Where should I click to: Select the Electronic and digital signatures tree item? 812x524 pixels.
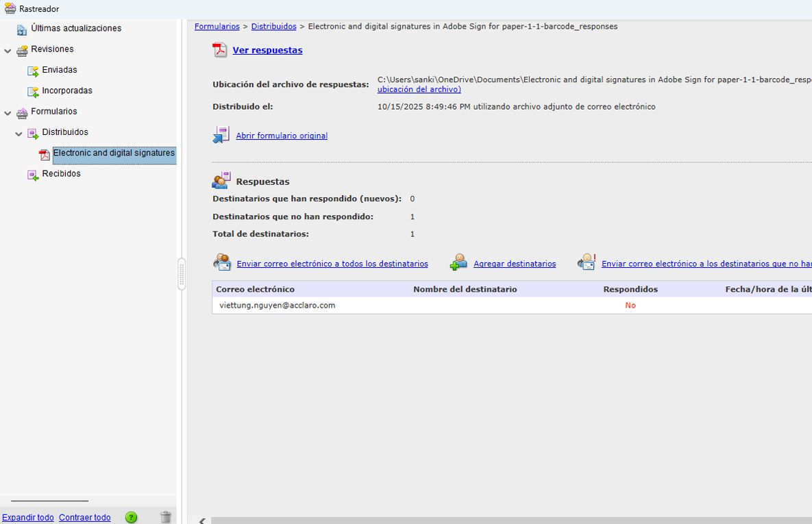(114, 153)
